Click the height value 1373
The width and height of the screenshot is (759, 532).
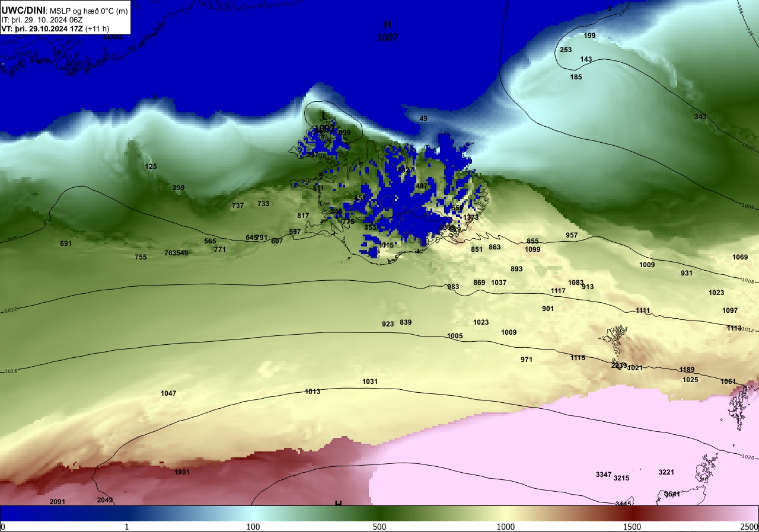(471, 217)
